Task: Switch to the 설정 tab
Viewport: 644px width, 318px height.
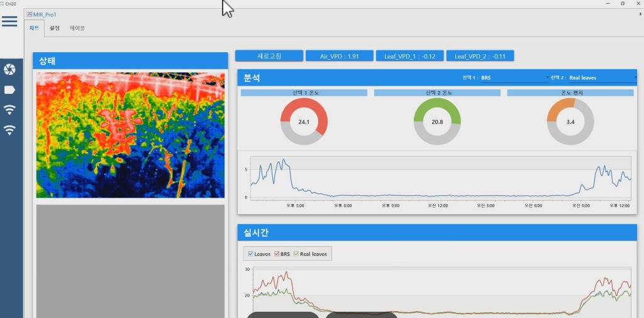Action: [54, 28]
